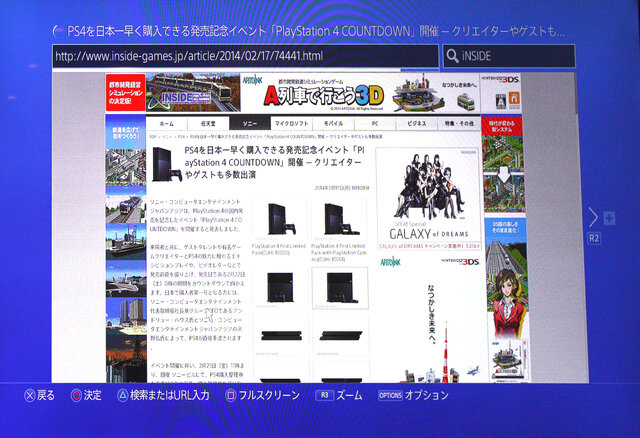Click 検索またはURL入力 label in footer
640x438 pixels.
tap(170, 395)
